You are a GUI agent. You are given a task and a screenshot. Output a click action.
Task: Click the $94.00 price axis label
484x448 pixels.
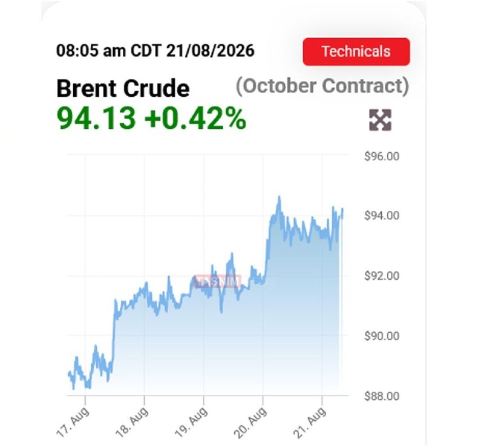click(x=382, y=215)
